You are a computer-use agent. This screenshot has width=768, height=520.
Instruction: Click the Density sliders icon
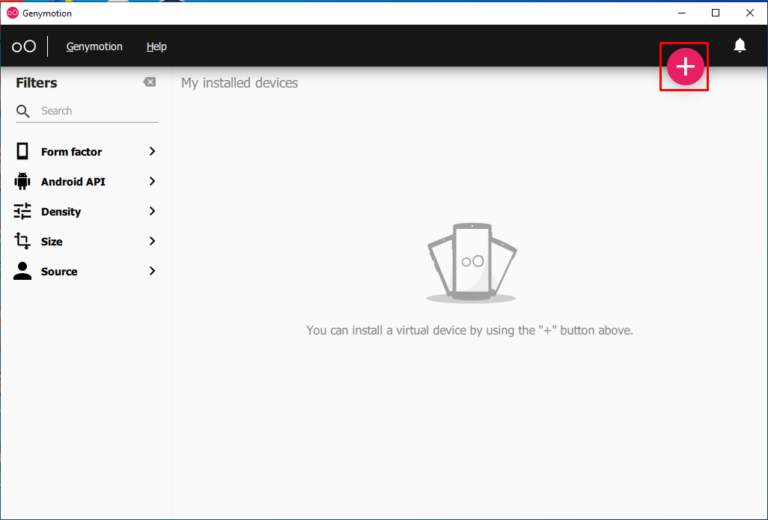(22, 211)
